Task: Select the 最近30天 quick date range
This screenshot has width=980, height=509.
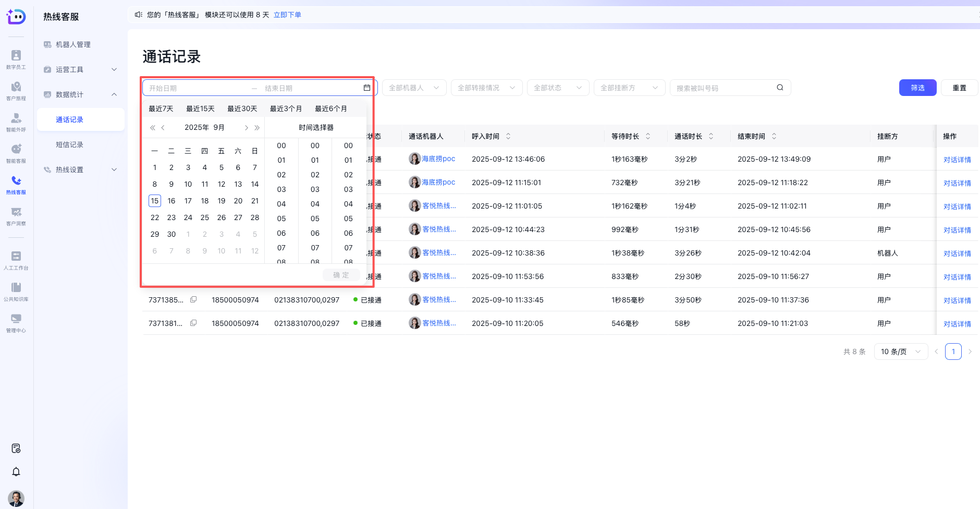Action: click(x=242, y=108)
